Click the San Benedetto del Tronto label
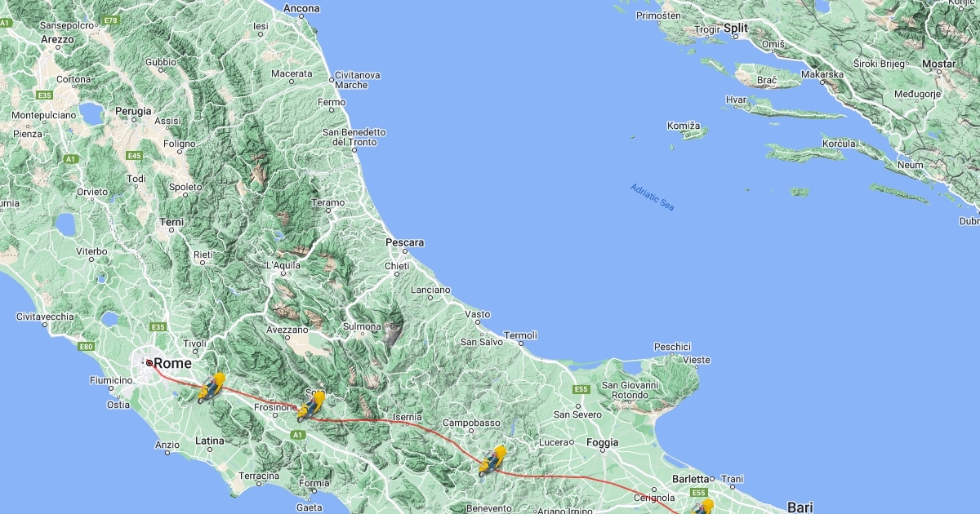The image size is (980, 514). (x=354, y=137)
